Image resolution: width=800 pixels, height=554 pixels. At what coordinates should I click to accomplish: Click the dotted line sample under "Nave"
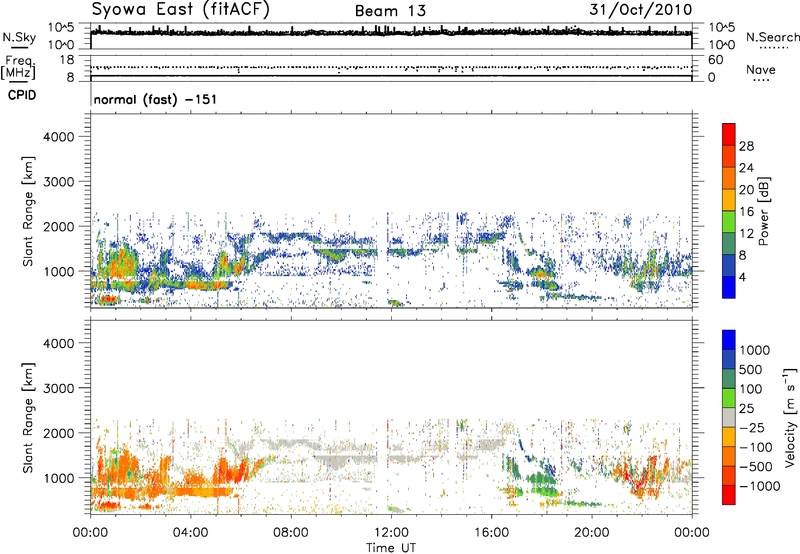click(x=761, y=81)
